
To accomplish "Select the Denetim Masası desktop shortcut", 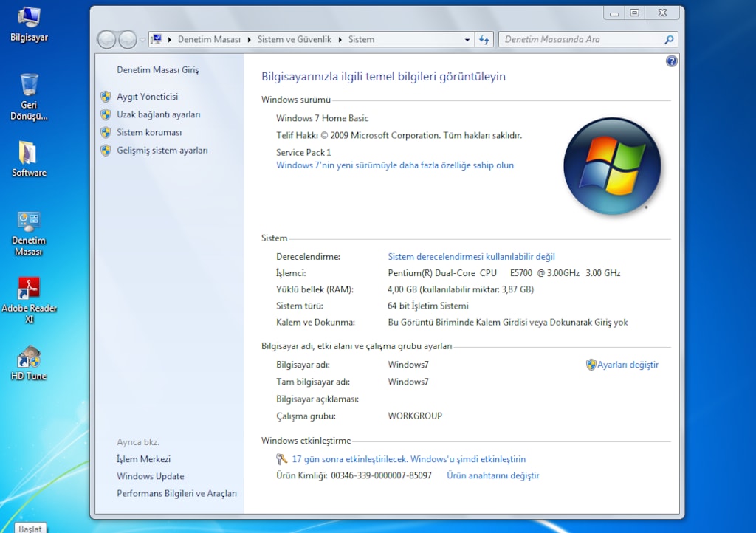I will pos(29,233).
